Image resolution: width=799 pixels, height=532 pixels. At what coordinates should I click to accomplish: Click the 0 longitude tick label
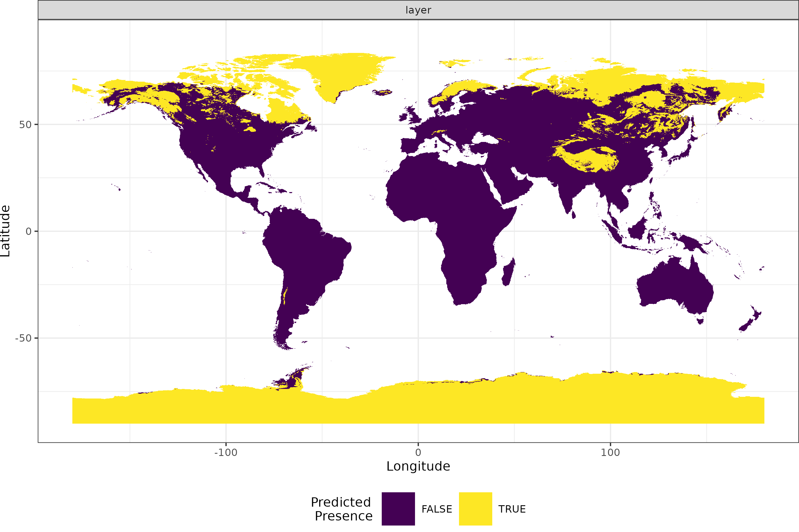tap(418, 452)
